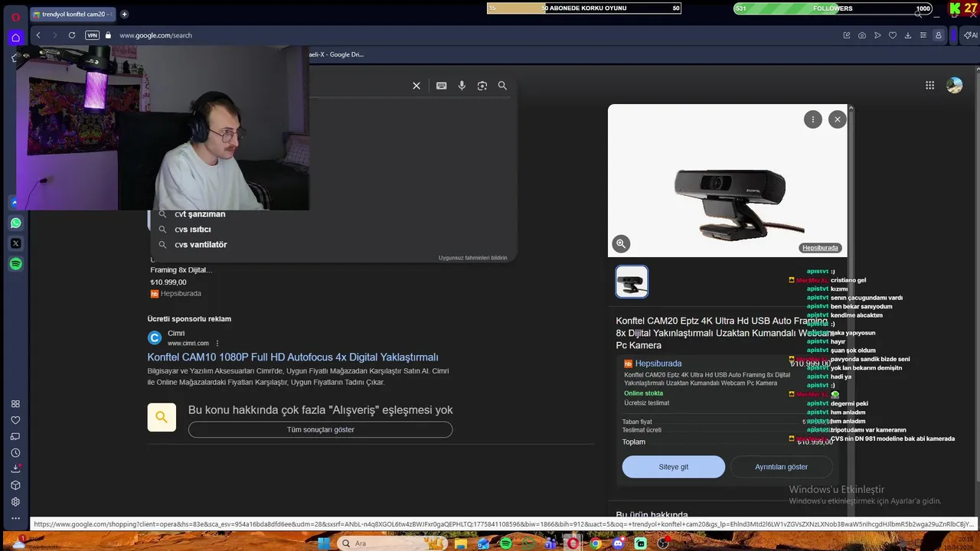Open X (Twitter) in the sidebar
The width and height of the screenshot is (980, 551).
pos(16,243)
